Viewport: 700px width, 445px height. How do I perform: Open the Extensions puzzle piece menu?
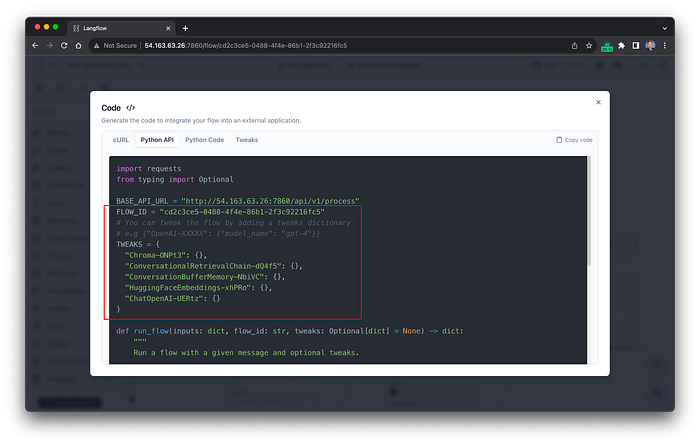[x=621, y=46]
